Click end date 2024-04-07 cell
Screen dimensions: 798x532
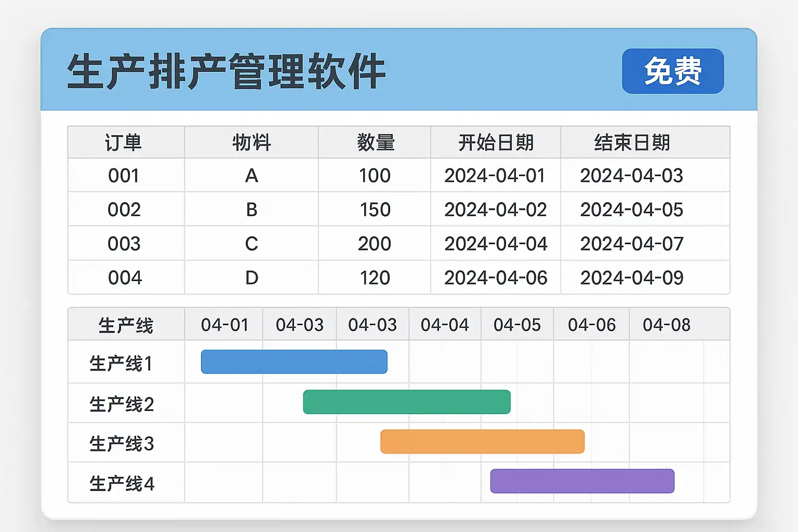point(632,244)
